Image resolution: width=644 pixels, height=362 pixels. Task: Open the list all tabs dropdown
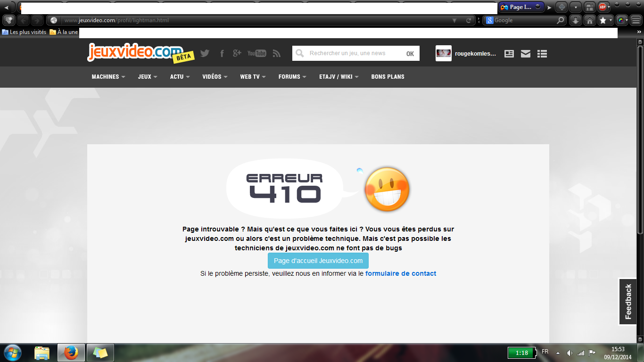pyautogui.click(x=576, y=7)
